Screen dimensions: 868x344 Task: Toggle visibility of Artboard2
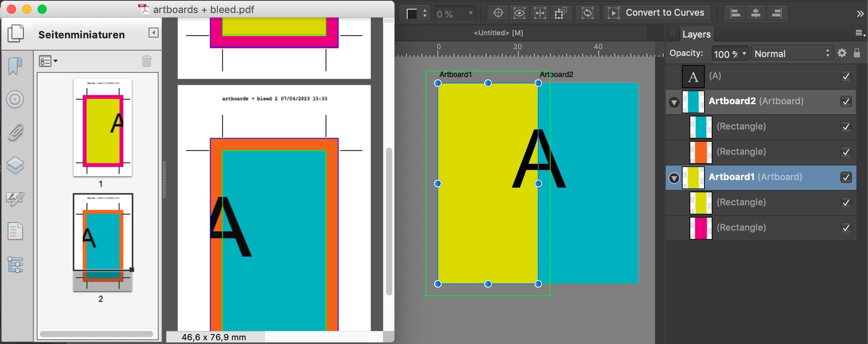point(846,102)
